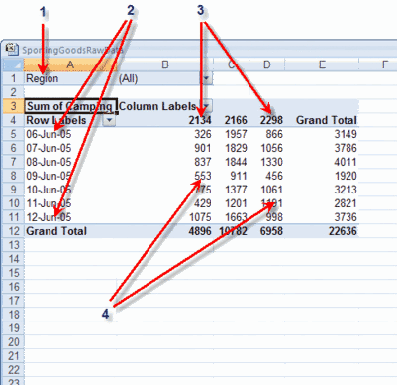Select row 12 header

[13, 231]
